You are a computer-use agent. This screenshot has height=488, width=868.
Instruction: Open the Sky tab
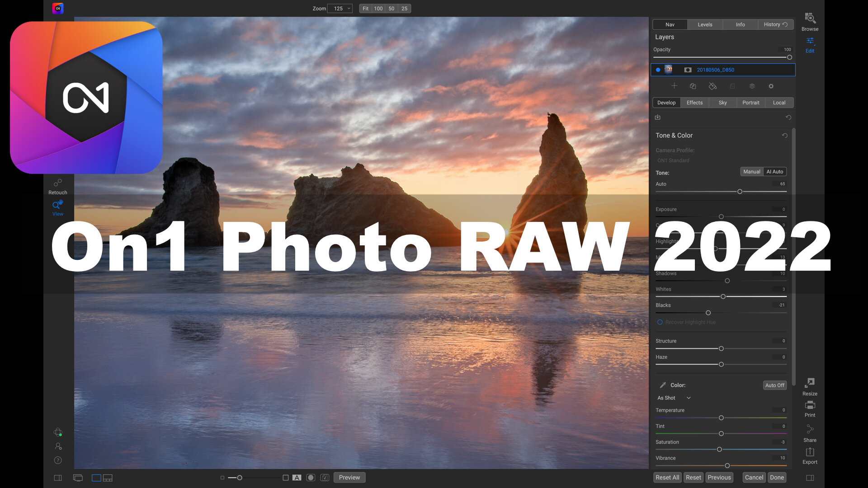[x=722, y=103]
